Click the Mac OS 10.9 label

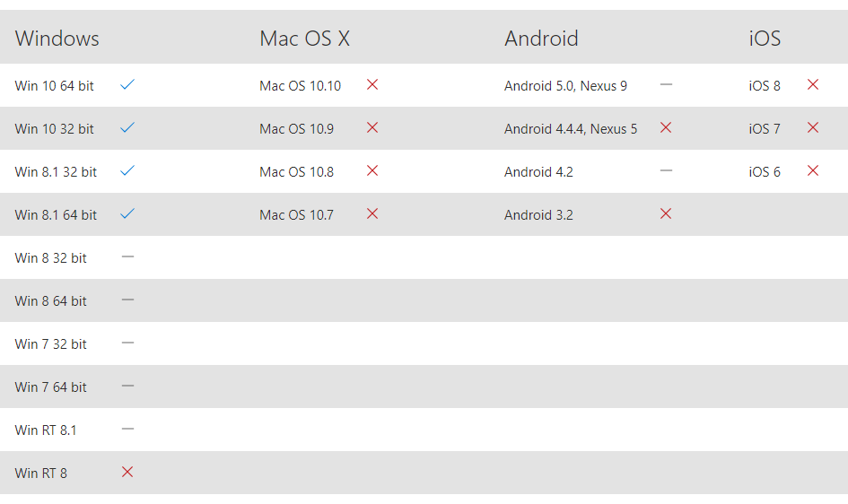(x=296, y=129)
